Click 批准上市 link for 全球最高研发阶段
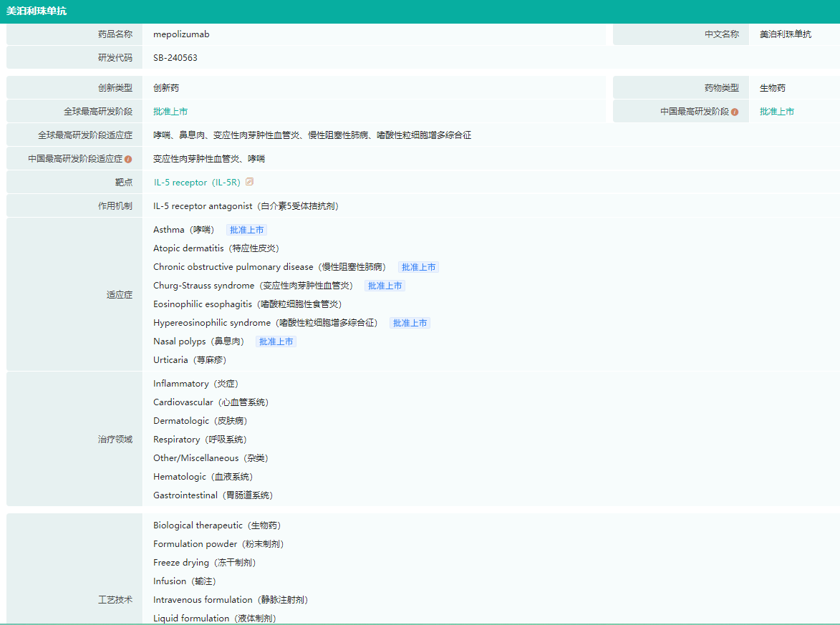The image size is (840, 625). (170, 112)
